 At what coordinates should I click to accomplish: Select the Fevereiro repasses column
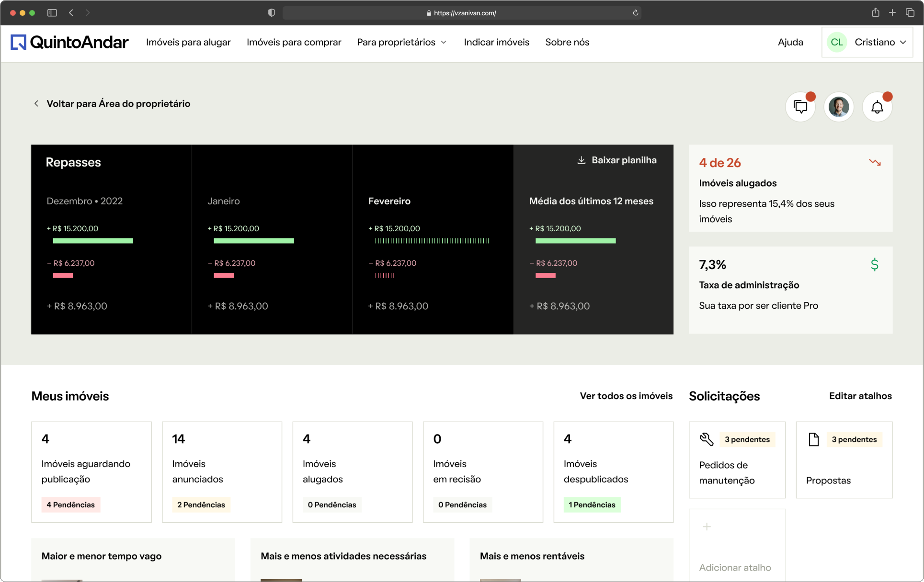(x=433, y=239)
